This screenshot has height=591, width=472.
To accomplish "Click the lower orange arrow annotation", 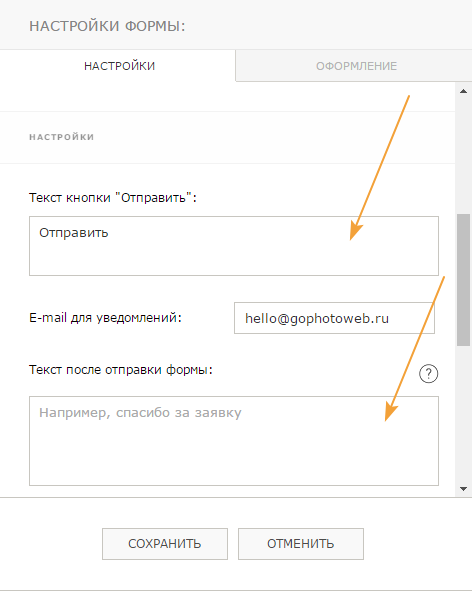I will click(x=415, y=349).
